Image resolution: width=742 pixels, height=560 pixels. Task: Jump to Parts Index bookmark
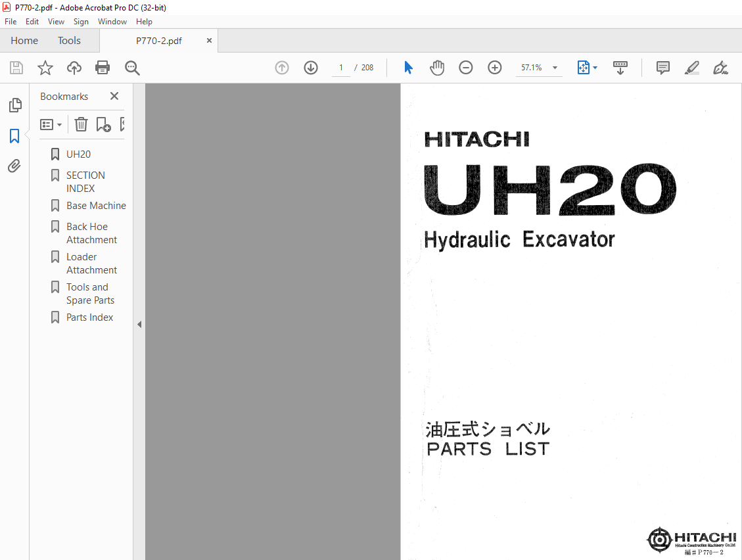click(x=89, y=317)
